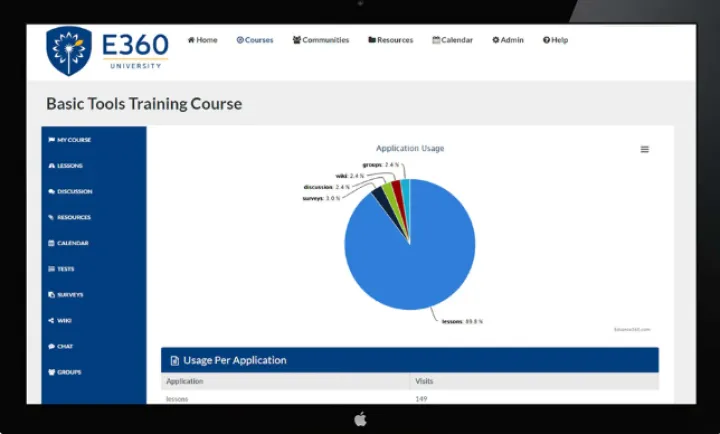Click the My Course sidebar icon
Image resolution: width=720 pixels, height=434 pixels.
(x=51, y=140)
